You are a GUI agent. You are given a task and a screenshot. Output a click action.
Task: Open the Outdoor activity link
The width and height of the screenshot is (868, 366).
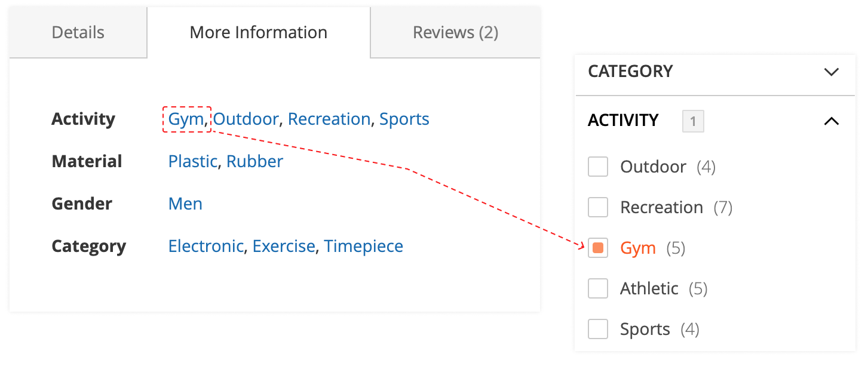point(247,119)
